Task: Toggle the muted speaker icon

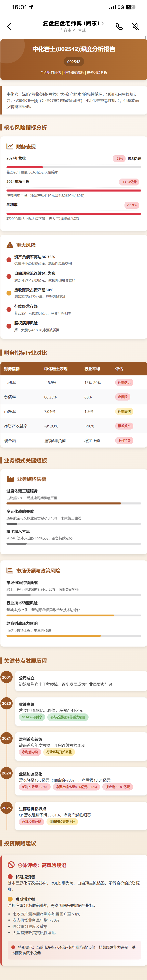Action: pos(135,26)
